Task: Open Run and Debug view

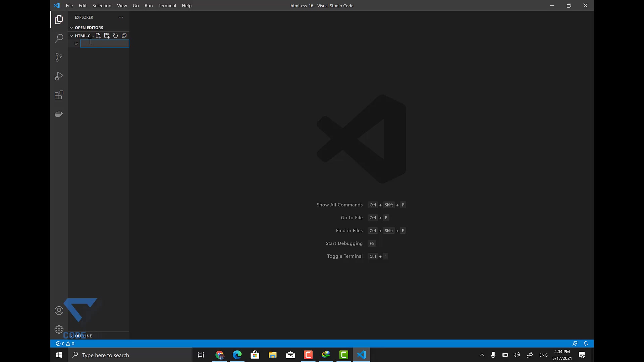Action: pos(59,76)
